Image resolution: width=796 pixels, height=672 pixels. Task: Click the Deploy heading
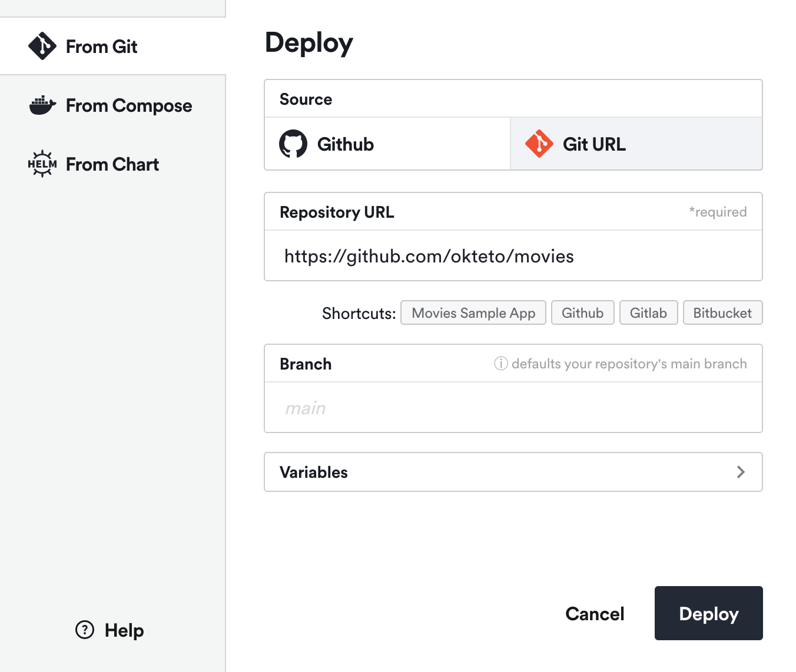[x=309, y=44]
